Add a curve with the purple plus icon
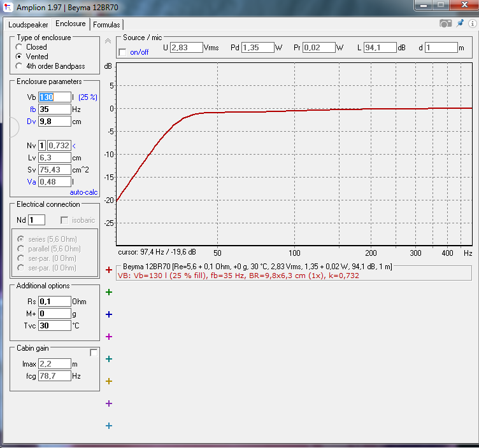Viewport: 479px width, 448px height. coord(109,403)
